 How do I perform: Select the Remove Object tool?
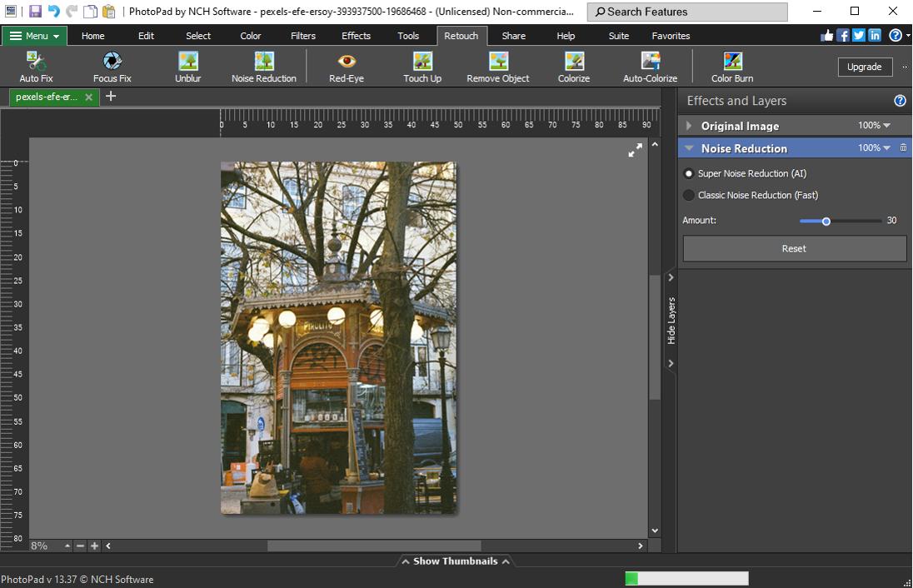pyautogui.click(x=497, y=67)
